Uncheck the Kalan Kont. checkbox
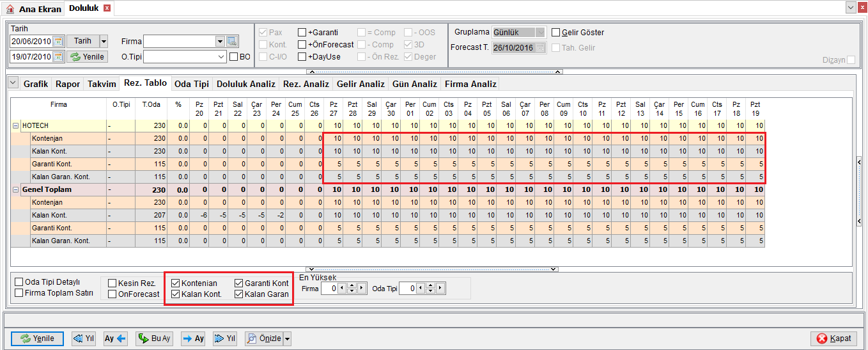The image size is (868, 350). [x=175, y=294]
